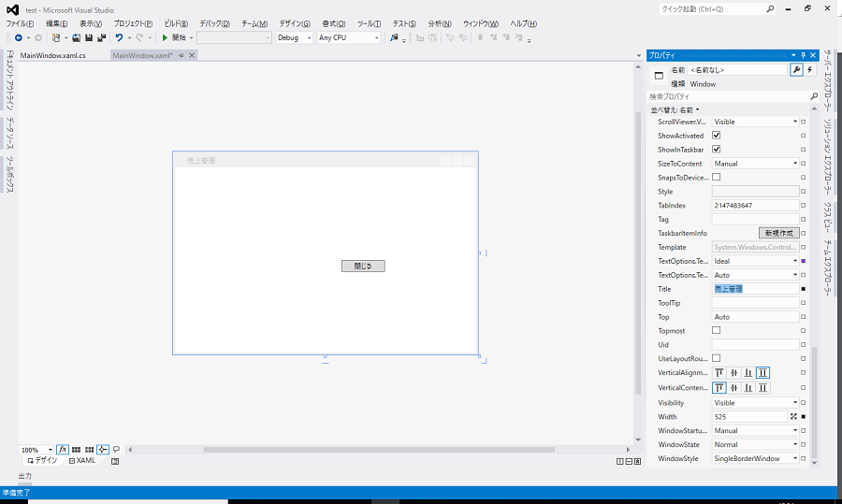Open the WindowStyle dropdown

[755, 458]
